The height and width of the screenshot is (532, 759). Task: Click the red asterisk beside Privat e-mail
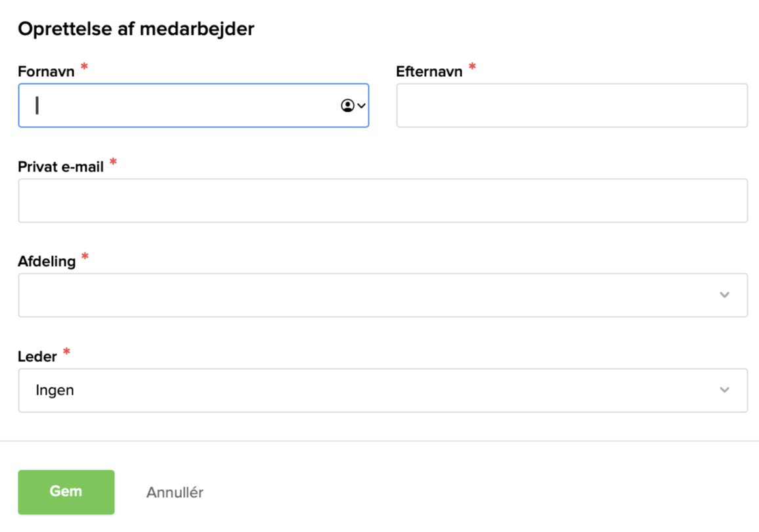tap(113, 162)
